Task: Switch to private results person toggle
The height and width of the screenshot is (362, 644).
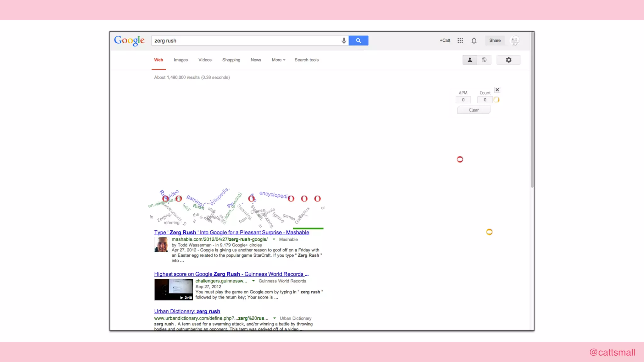Action: pos(470,60)
